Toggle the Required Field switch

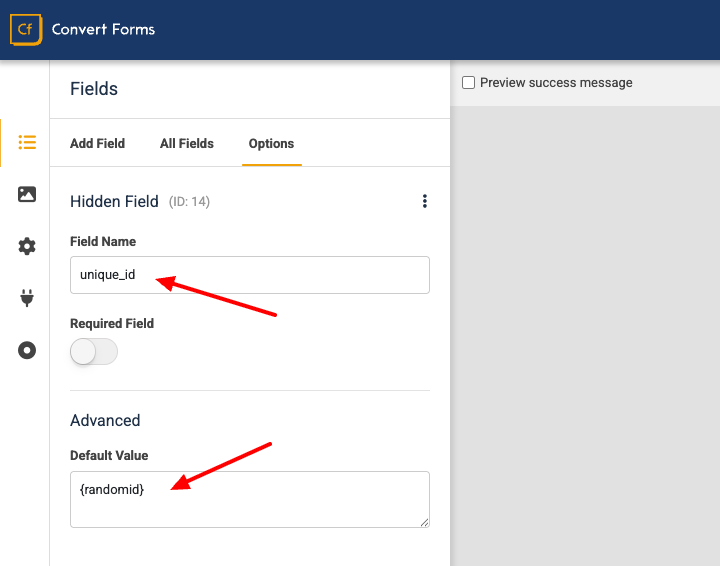click(94, 352)
